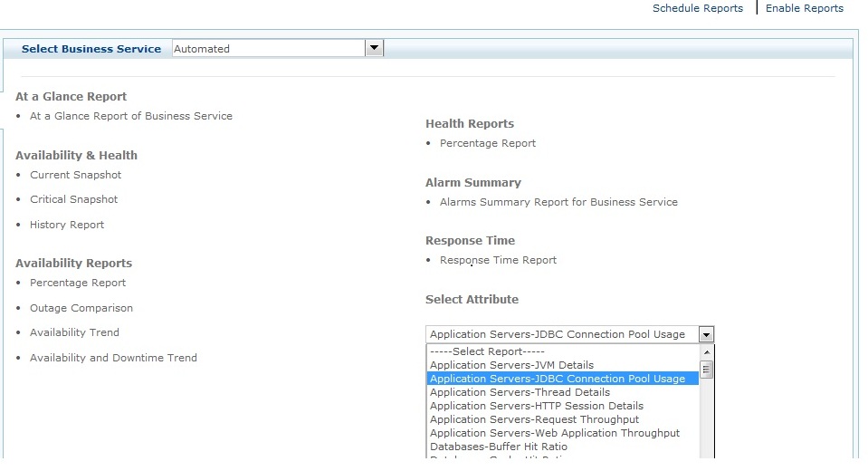Open At a Glance Report of Business Service
868x471 pixels.
130,116
